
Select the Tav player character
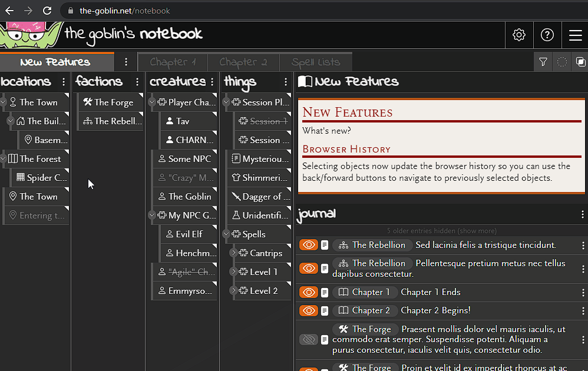tap(189, 121)
